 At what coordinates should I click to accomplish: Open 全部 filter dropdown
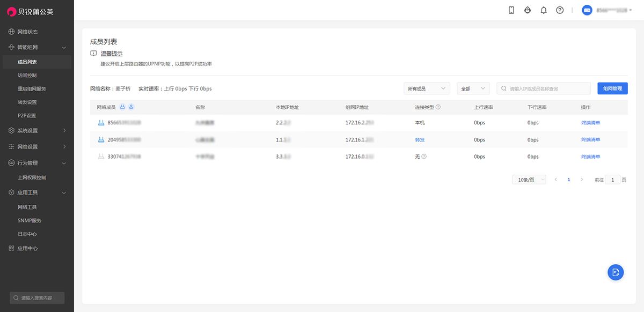coord(473,88)
